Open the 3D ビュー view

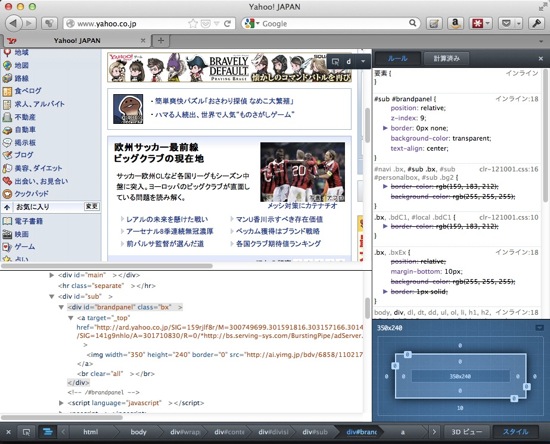(466, 432)
